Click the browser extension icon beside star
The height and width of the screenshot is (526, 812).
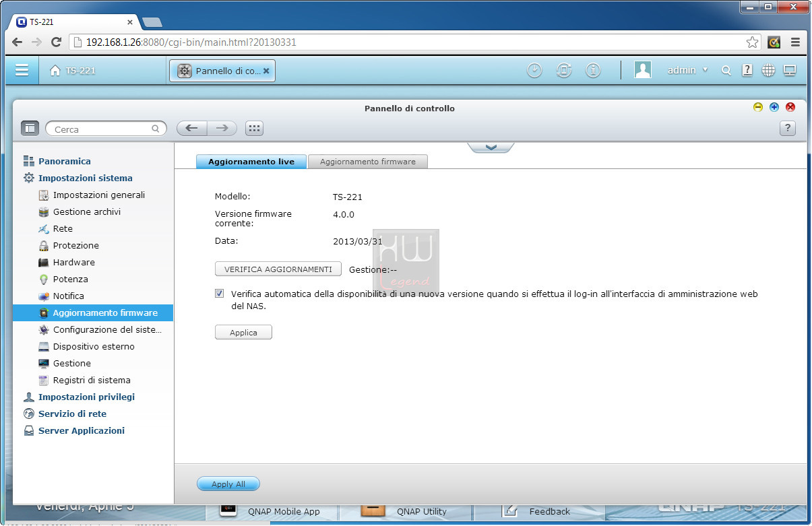(x=775, y=42)
